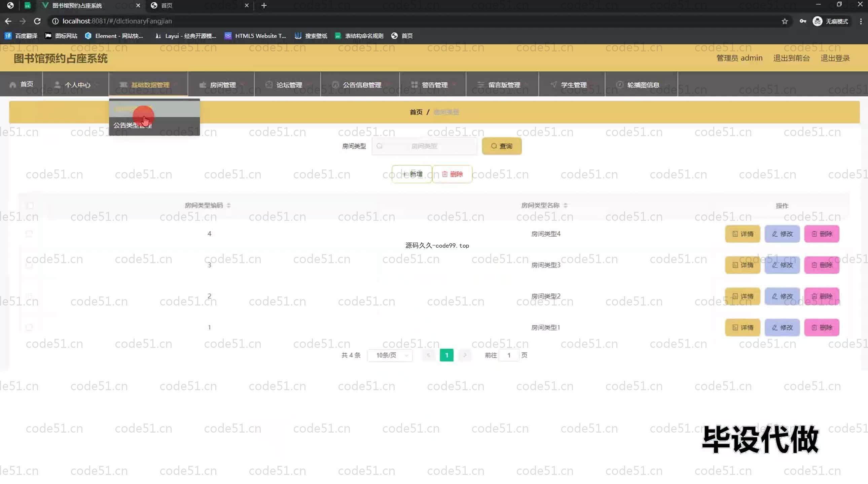868x484 pixels.
Task: Click 删除 for 房间类型1
Action: tap(822, 328)
